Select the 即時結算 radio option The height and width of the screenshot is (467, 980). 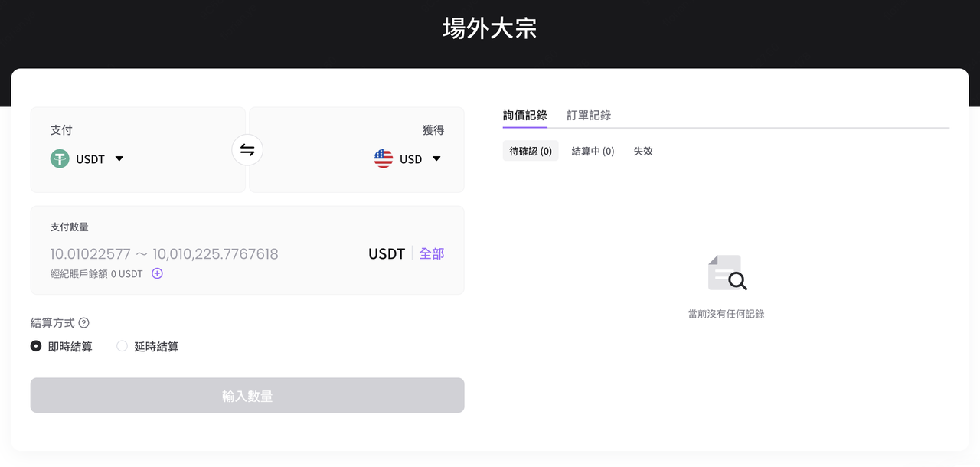pos(61,346)
